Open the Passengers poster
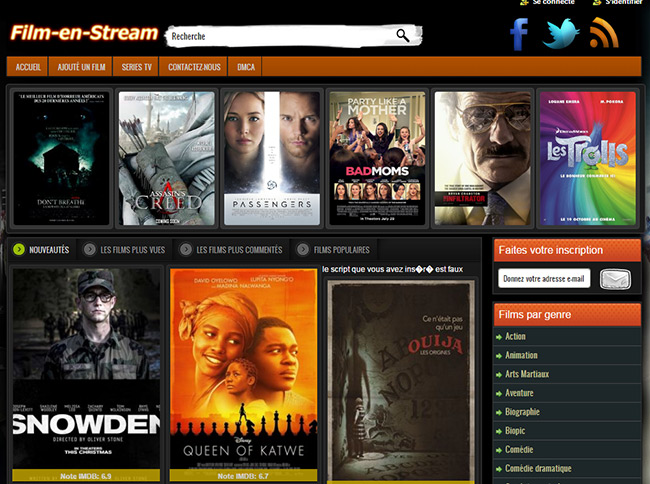 (272, 158)
